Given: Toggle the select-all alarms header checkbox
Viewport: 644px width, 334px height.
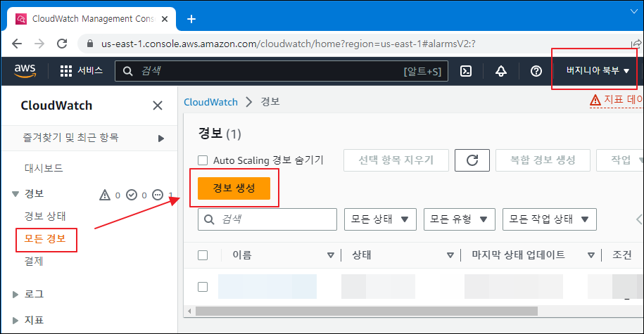Looking at the screenshot, I should tap(203, 255).
